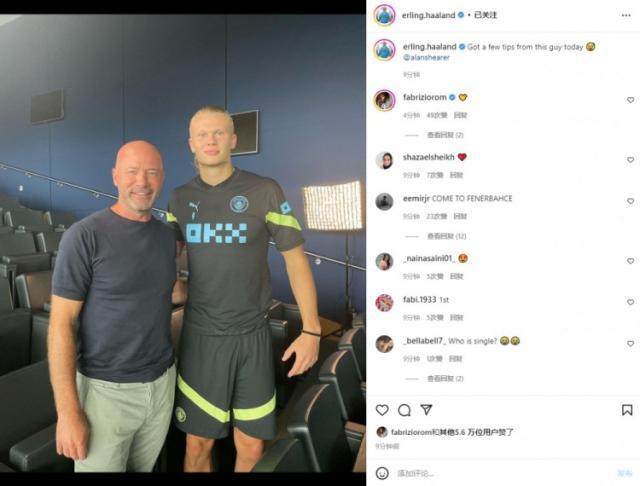Save post with the bookmark icon
The image size is (640, 486).
[627, 410]
